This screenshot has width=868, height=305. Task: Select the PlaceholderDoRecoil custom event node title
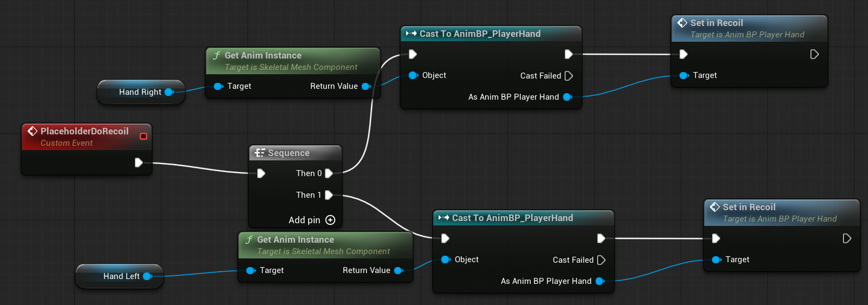click(84, 131)
